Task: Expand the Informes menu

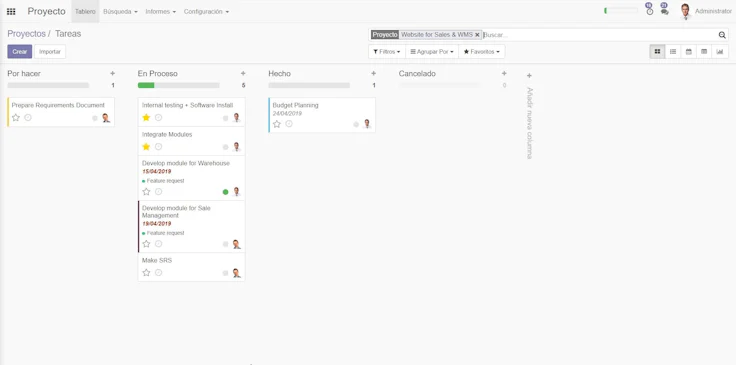Action: [161, 12]
